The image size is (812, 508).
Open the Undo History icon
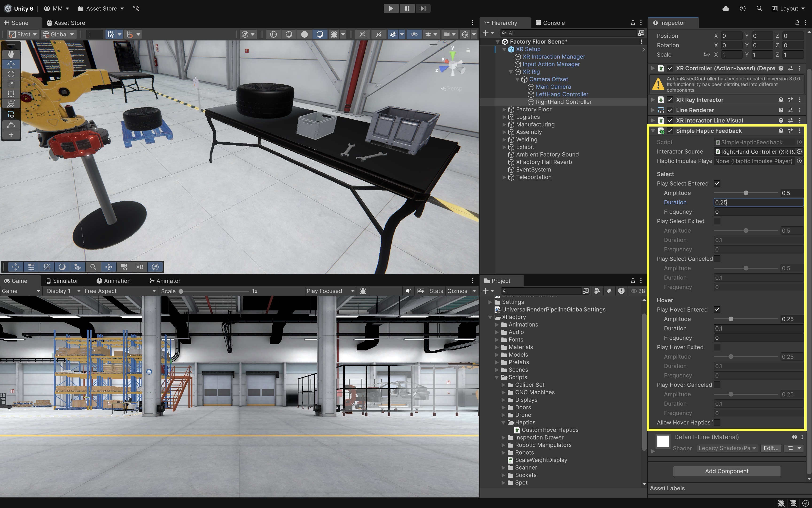(742, 8)
